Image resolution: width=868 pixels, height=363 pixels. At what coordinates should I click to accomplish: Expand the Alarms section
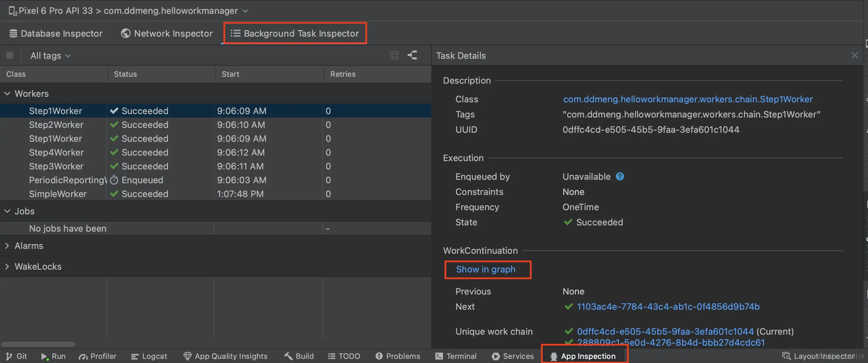(x=7, y=245)
